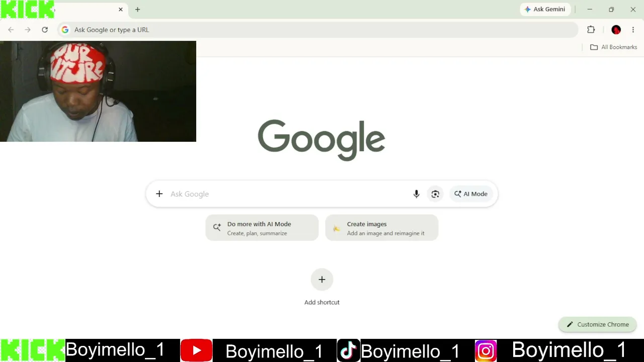Image resolution: width=644 pixels, height=362 pixels.
Task: Select the Create images suggestion
Action: tap(382, 228)
